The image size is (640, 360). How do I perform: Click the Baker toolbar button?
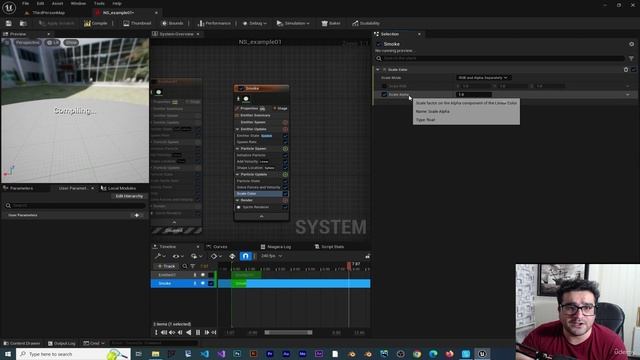[331, 23]
